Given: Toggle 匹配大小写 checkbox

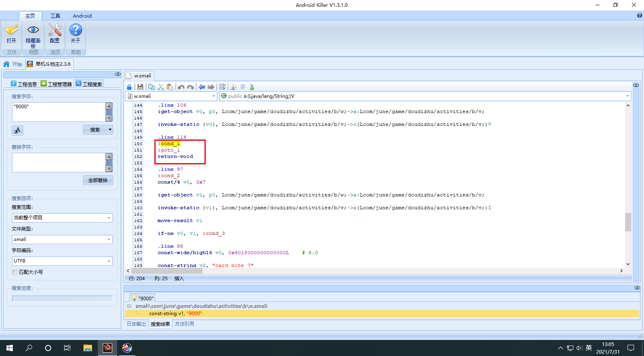Looking at the screenshot, I should pyautogui.click(x=15, y=272).
